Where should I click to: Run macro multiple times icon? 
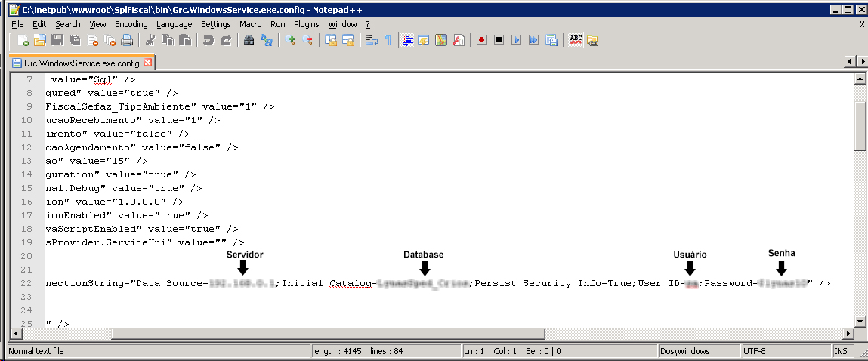[534, 41]
